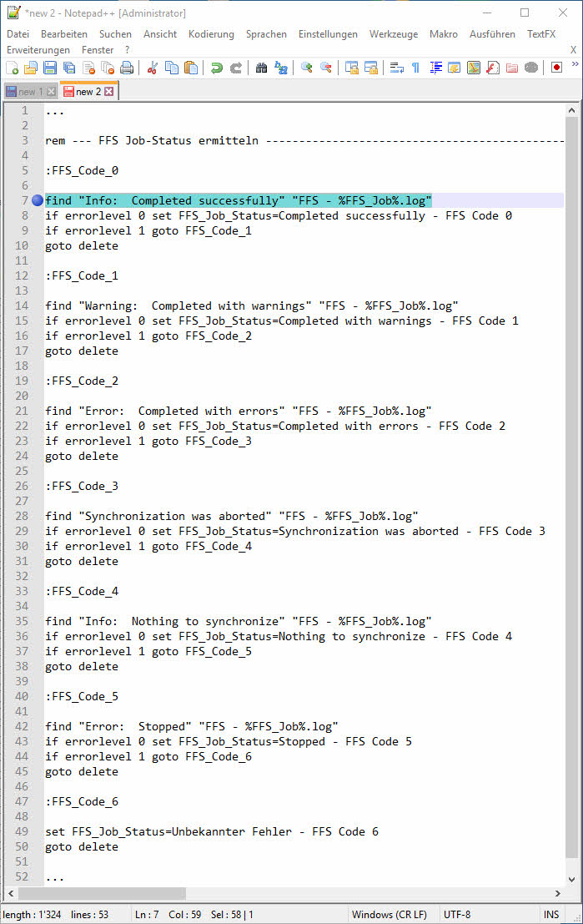The height and width of the screenshot is (924, 583).
Task: Open the Fenster menu
Action: point(98,50)
